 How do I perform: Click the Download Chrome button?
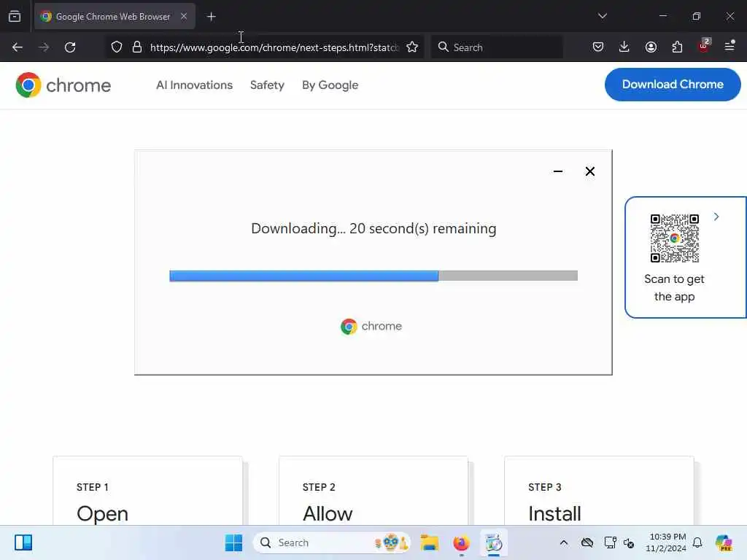pos(673,85)
